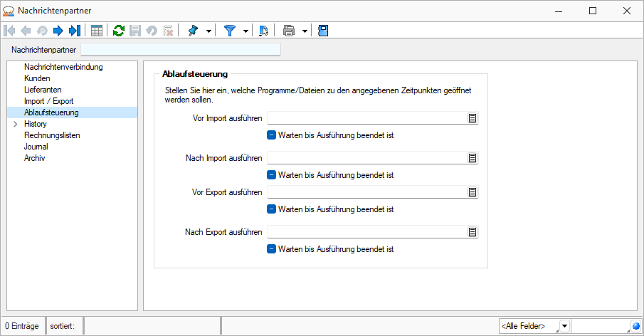Open Archiv in the tree

pos(34,158)
